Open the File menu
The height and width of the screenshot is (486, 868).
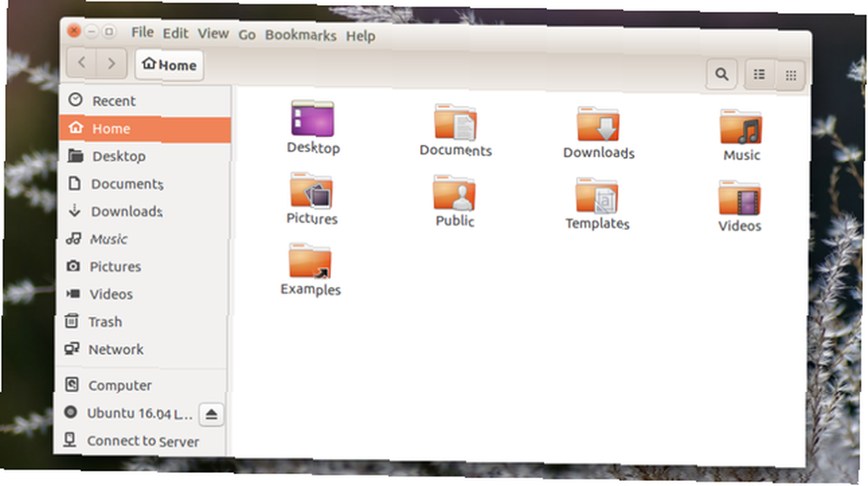point(142,32)
